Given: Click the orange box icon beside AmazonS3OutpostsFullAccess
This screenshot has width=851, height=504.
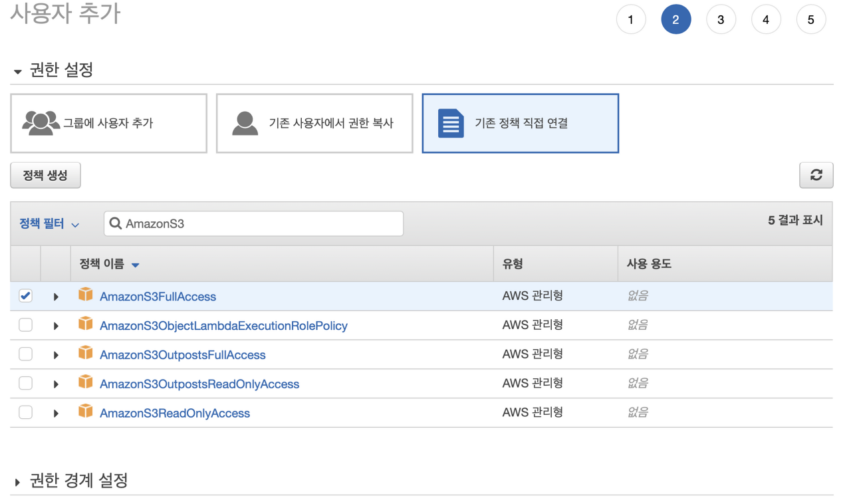Looking at the screenshot, I should point(85,353).
